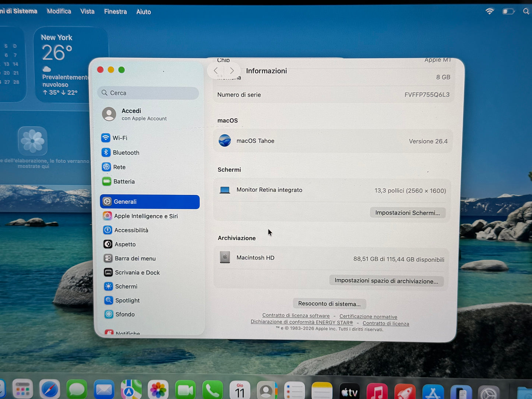The height and width of the screenshot is (399, 532).
Task: Open the Vista menu
Action: click(x=87, y=11)
